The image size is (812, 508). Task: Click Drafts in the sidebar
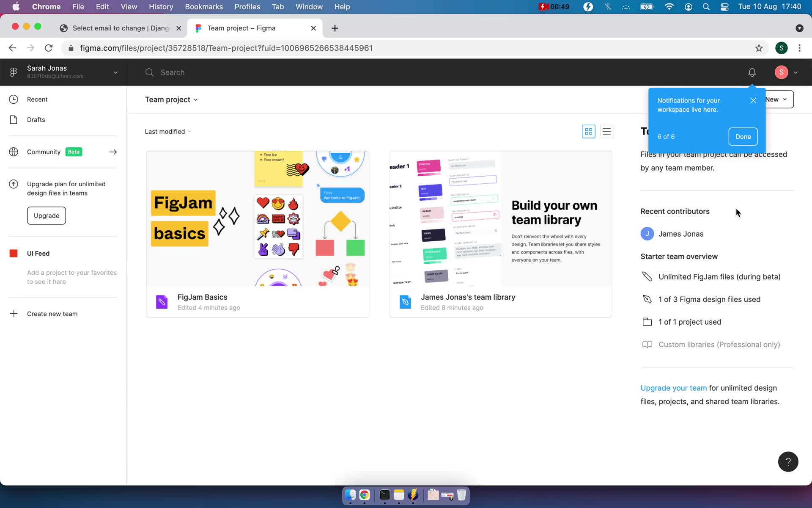click(36, 119)
